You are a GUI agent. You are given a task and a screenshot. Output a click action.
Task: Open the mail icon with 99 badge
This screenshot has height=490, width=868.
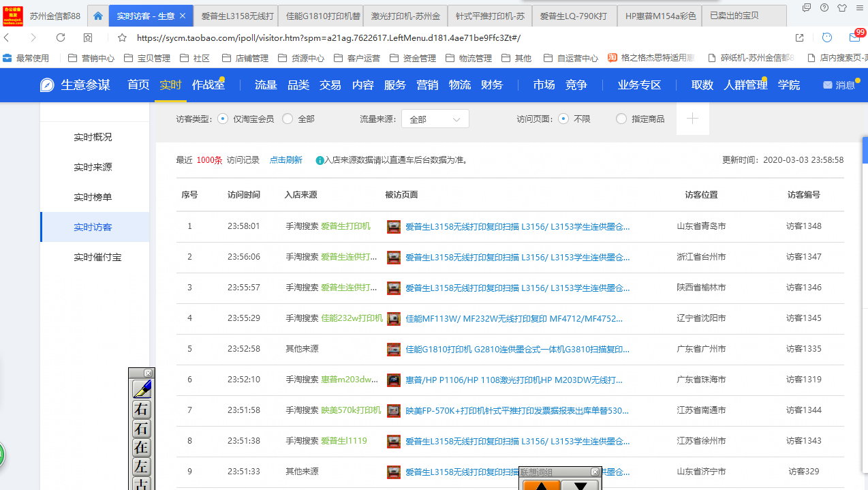[x=855, y=37]
